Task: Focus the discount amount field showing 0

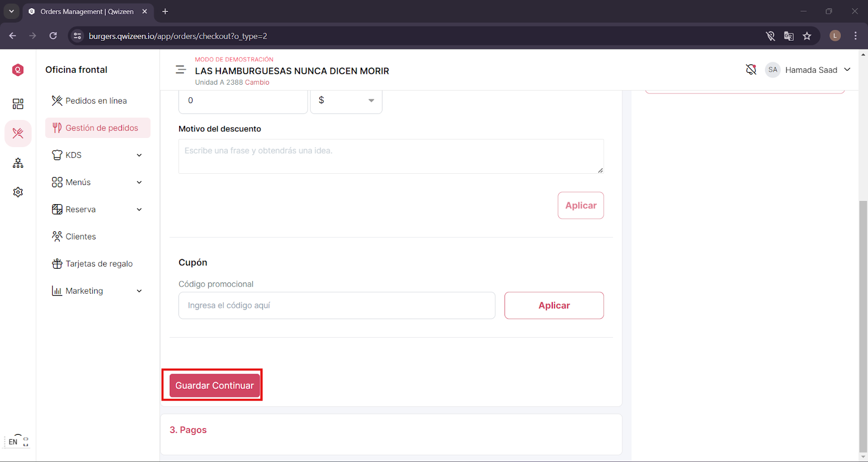Action: pyautogui.click(x=243, y=100)
